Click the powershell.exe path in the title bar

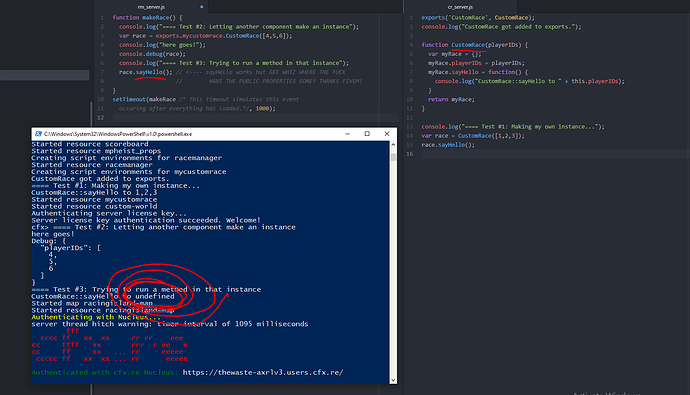click(118, 134)
